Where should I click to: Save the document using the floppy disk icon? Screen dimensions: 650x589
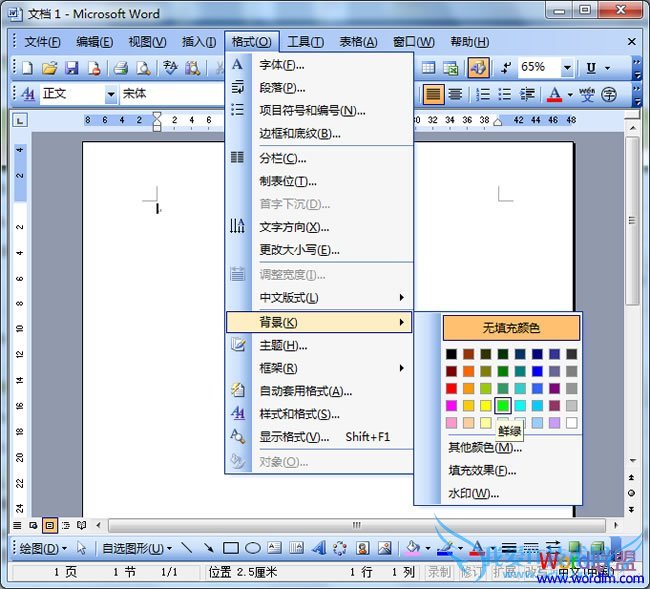click(72, 68)
